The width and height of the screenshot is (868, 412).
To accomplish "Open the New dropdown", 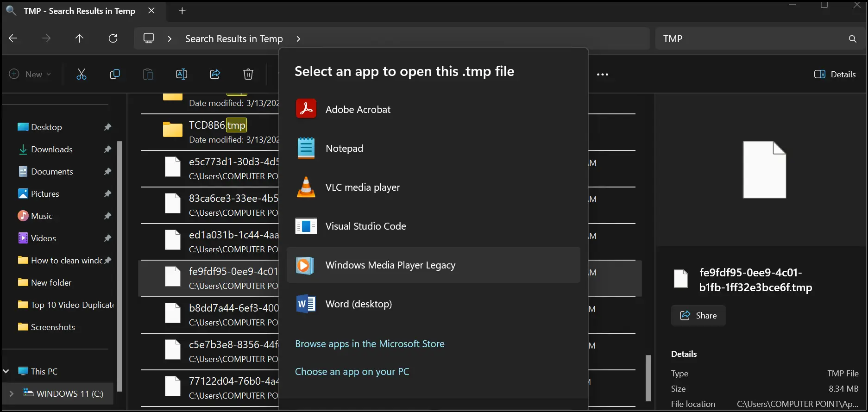I will pos(30,74).
